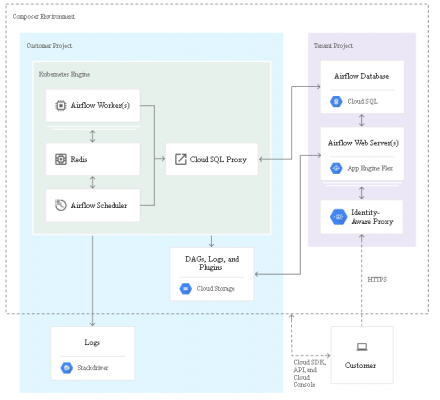Image resolution: width=440 pixels, height=400 pixels.
Task: Click the DAGs, Logs, and Plugins box
Action: pos(212,274)
